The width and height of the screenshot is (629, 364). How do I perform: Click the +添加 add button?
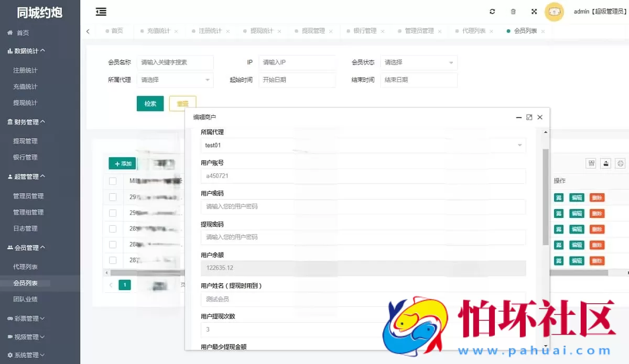(122, 163)
